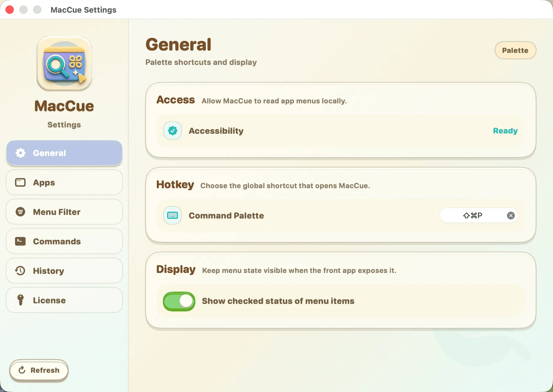Screen dimensions: 553x392
Task: Toggle Show checked status of menu items
Action: [179, 301]
